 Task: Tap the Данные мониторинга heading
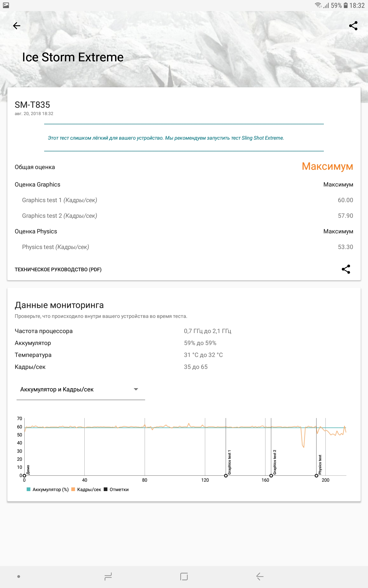(x=59, y=305)
